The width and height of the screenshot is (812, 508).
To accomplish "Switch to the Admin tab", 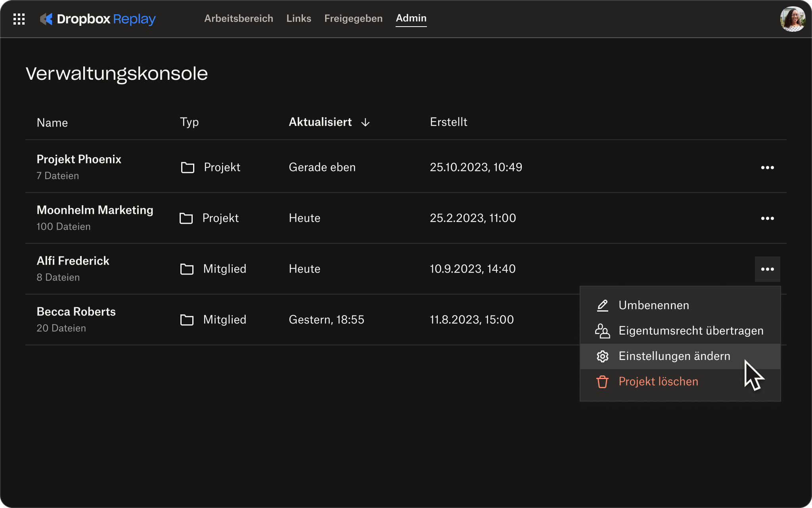I will click(411, 18).
